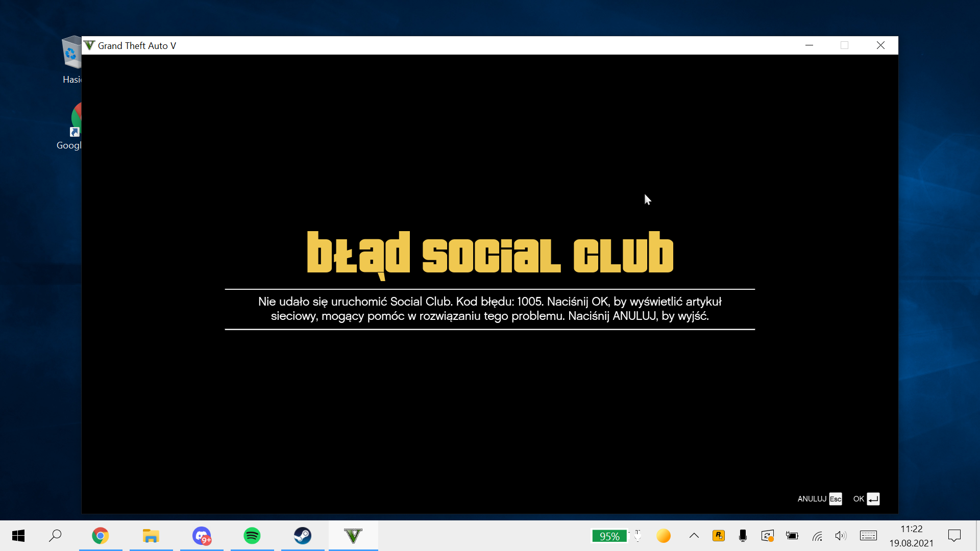The height and width of the screenshot is (551, 980).
Task: Open Discord with notification badge
Action: tap(202, 536)
